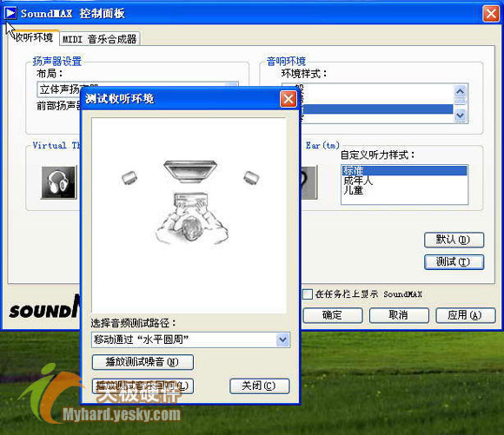Open the 布局 speaker layout combo box
The width and height of the screenshot is (504, 435).
[137, 89]
